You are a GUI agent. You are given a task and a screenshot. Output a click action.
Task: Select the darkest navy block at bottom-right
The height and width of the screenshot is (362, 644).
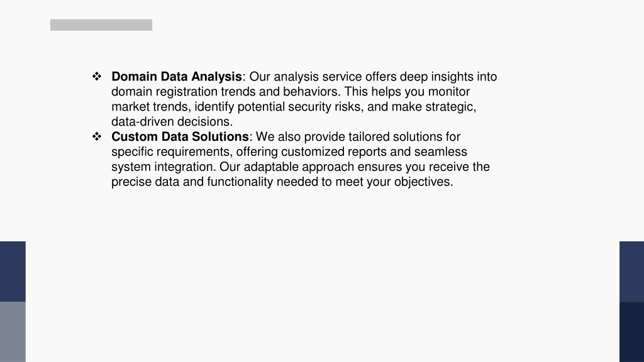point(631,332)
